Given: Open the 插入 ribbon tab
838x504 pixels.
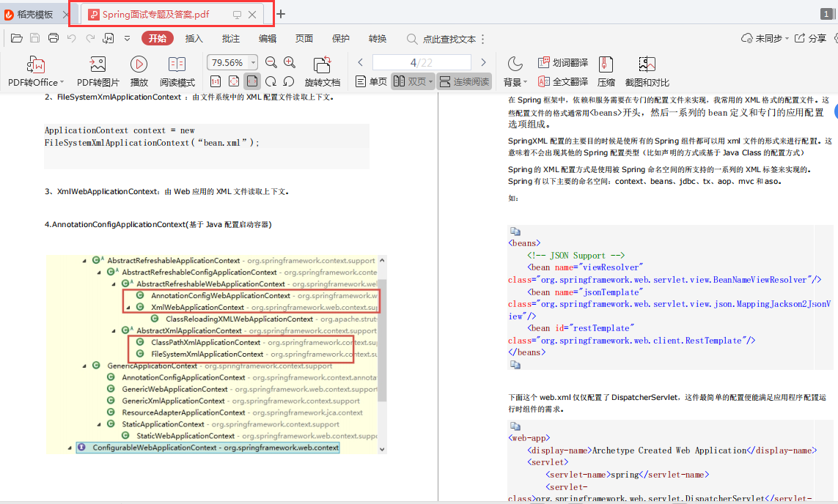Looking at the screenshot, I should coord(194,38).
